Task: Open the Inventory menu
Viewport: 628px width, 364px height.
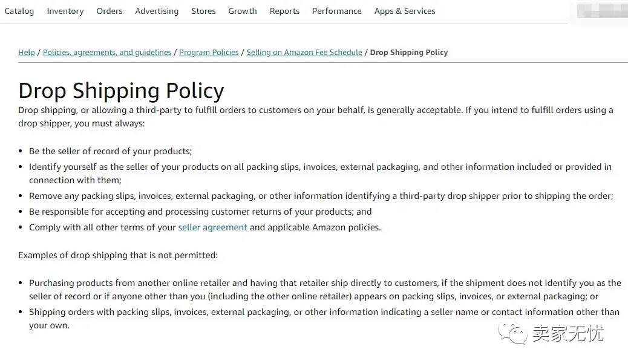Action: point(65,11)
